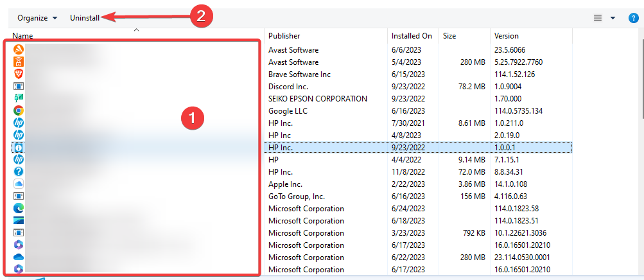Click the install date 11/8/2022

click(408, 172)
